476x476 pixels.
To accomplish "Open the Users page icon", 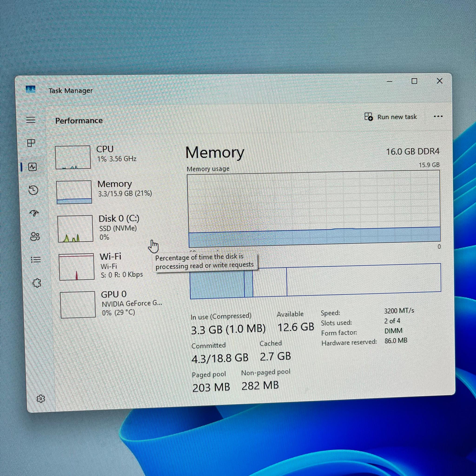I will [x=35, y=237].
